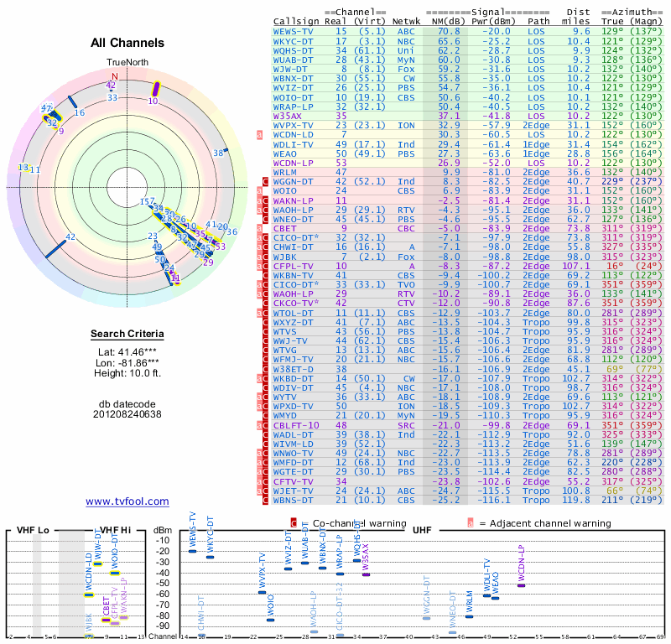Viewport: 671px width, 644px height.
Task: Click the 107.1 distance value
Action: point(576,266)
